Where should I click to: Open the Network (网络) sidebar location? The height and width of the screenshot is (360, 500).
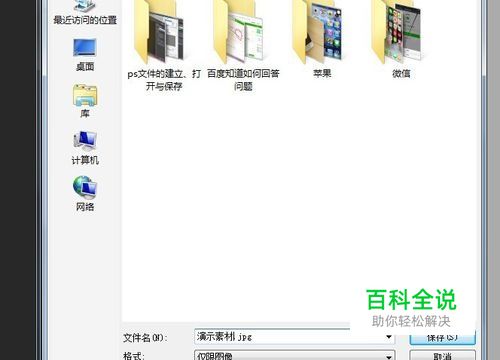click(x=85, y=194)
